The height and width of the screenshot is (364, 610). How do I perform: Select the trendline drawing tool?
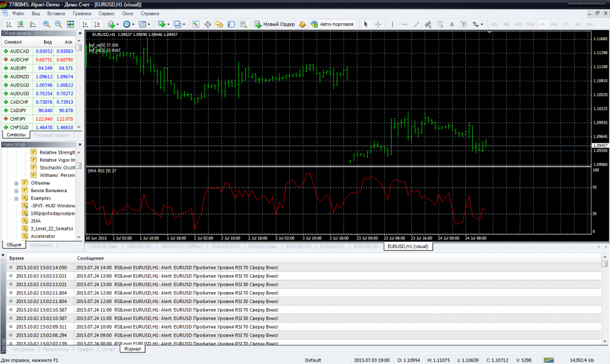coord(416,24)
